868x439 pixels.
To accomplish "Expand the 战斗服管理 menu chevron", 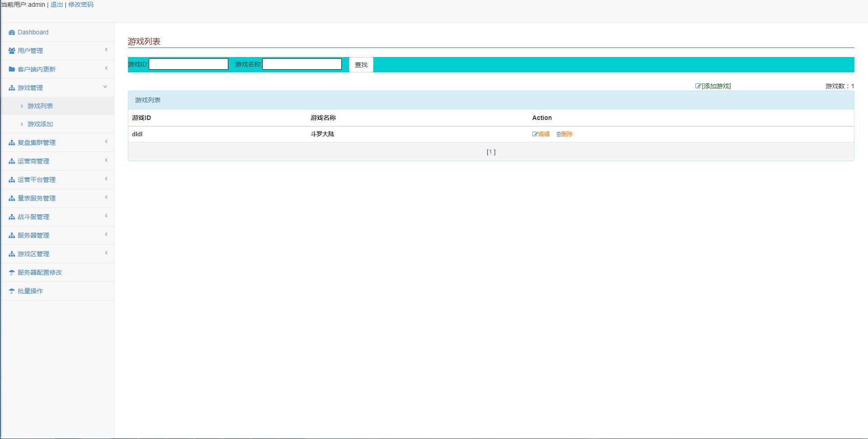I will [106, 216].
